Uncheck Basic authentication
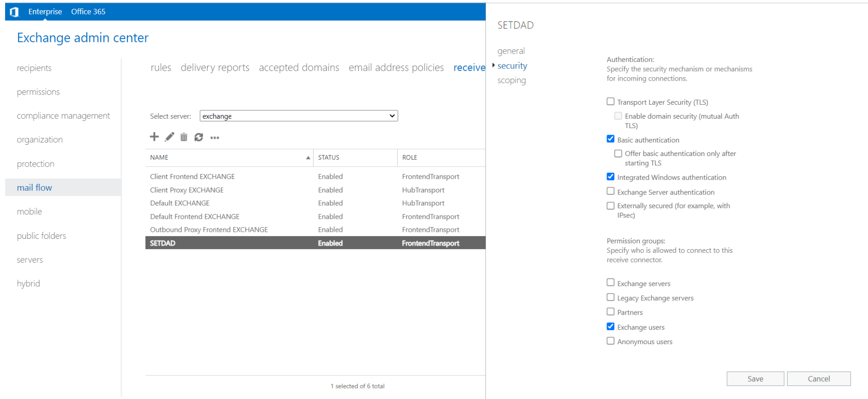 tap(610, 139)
